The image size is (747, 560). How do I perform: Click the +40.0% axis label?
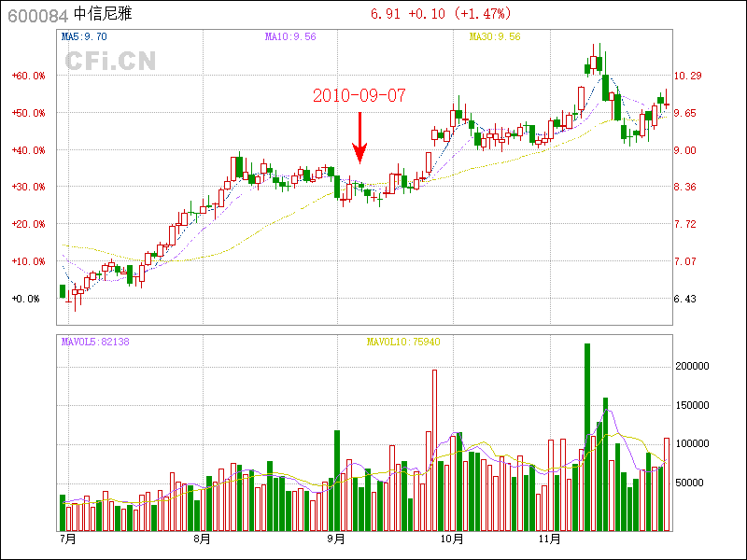(x=29, y=150)
